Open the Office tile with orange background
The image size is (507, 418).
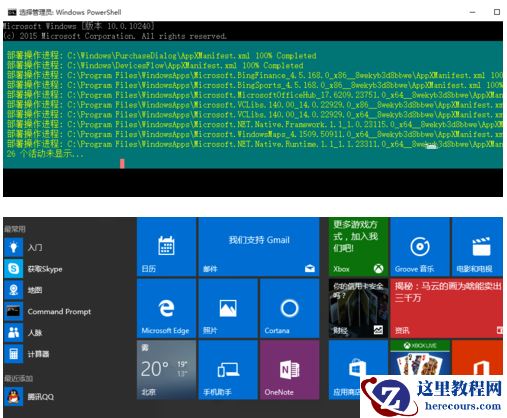point(477,358)
